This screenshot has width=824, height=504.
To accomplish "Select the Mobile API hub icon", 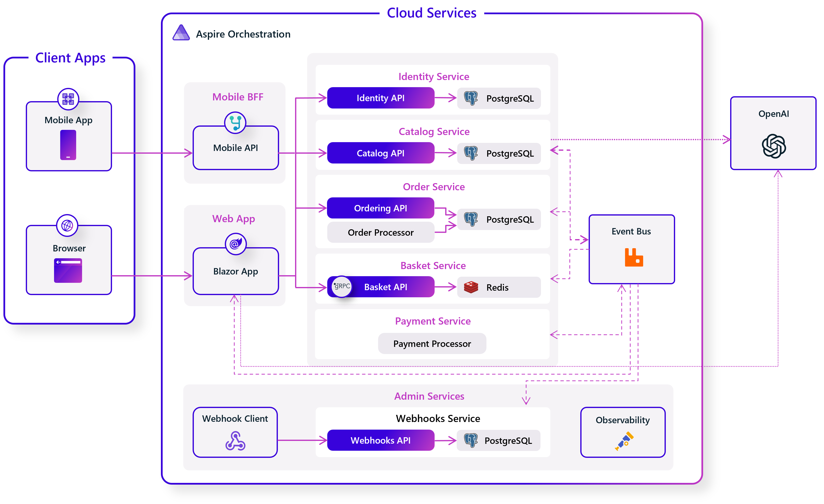I will point(235,122).
